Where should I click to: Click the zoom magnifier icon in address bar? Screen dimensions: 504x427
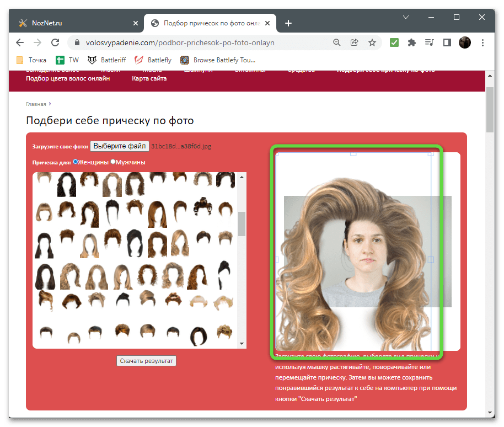tap(337, 42)
